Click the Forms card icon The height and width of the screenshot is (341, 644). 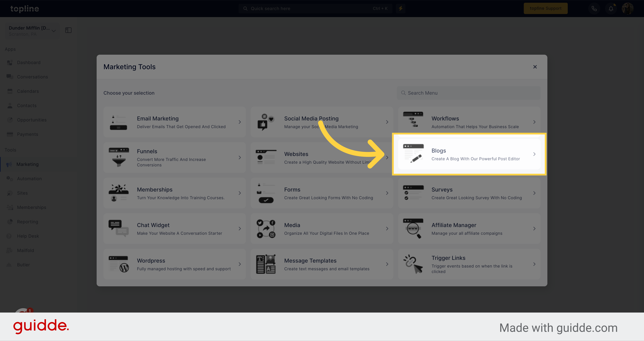click(266, 193)
